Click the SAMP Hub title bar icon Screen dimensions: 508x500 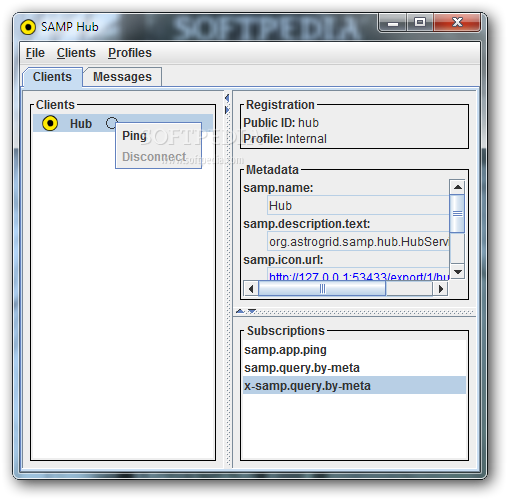click(28, 27)
